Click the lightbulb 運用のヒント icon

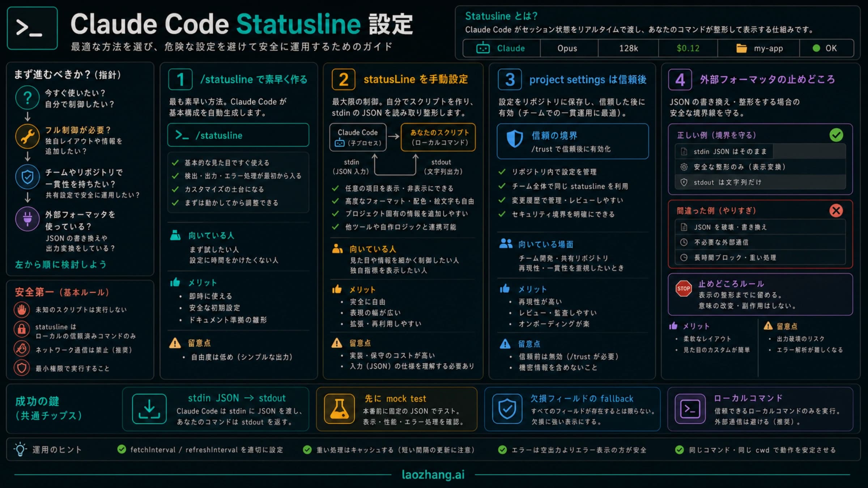(20, 449)
